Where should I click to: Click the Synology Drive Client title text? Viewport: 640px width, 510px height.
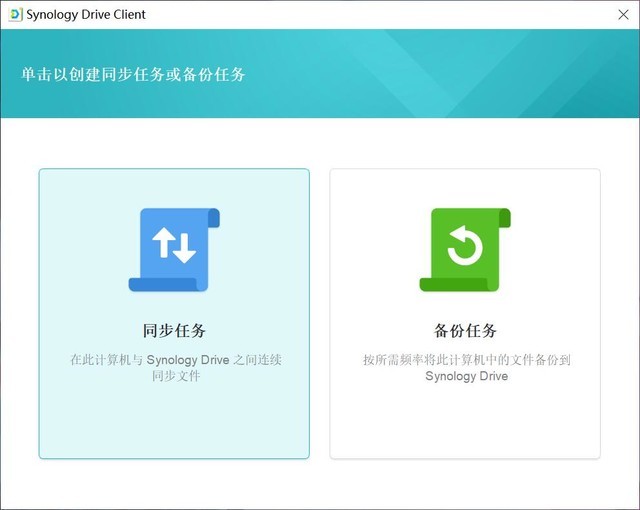tap(86, 15)
